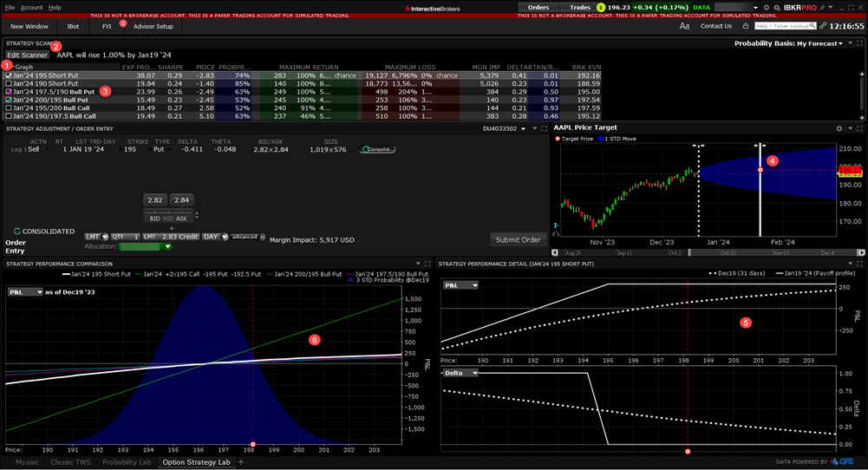This screenshot has width=868, height=470.
Task: Toggle graph checkbox for Jan'24 195 Short Put
Action: pyautogui.click(x=9, y=75)
